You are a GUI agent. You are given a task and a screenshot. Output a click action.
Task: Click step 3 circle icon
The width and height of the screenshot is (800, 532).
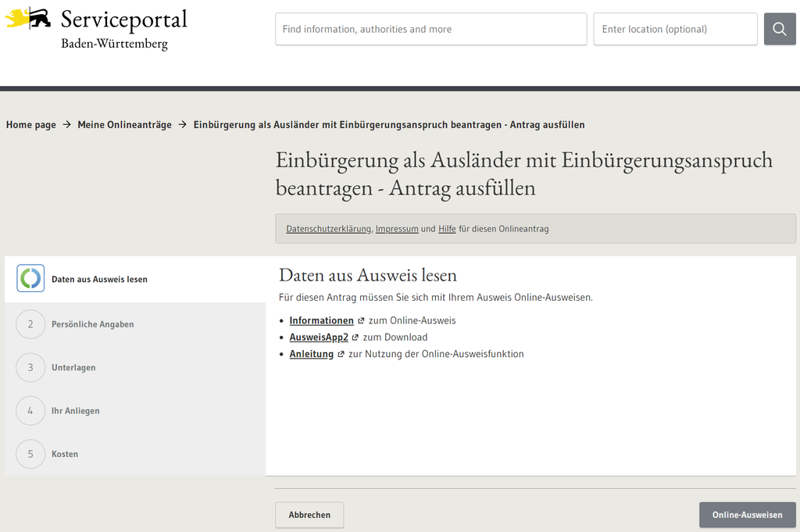click(30, 367)
